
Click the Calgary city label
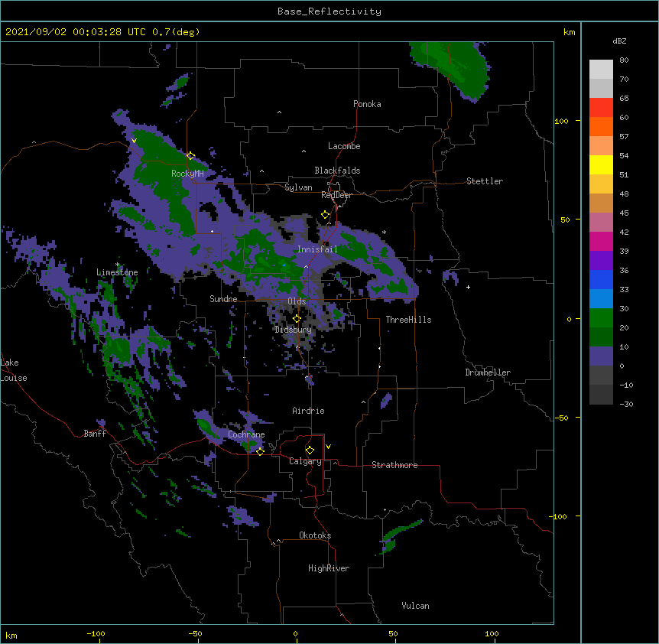click(305, 461)
